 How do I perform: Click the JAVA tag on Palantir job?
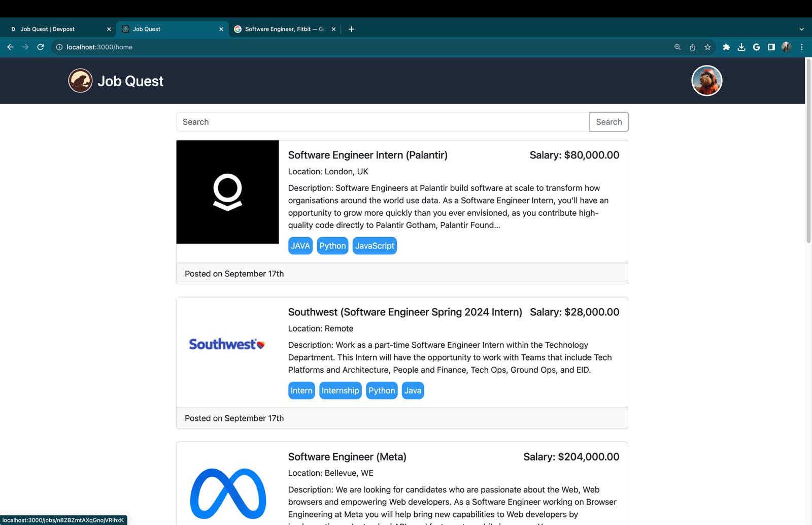coord(300,246)
